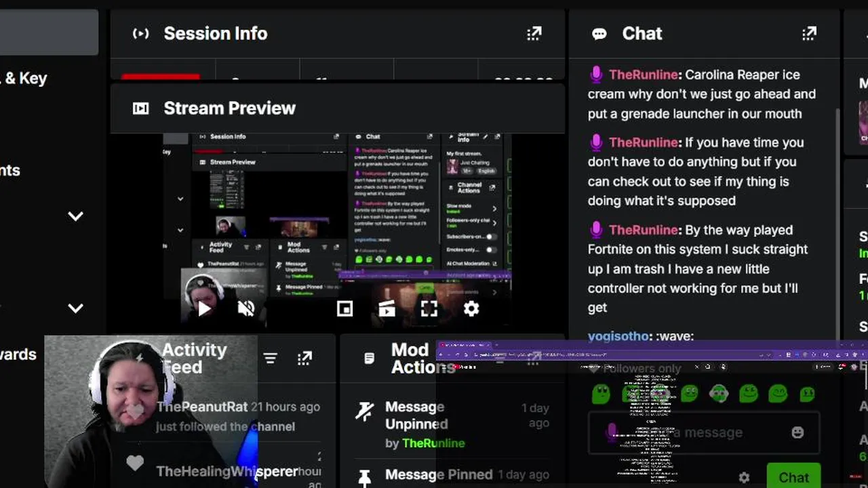
Task: Create a clip from stream preview
Action: [x=387, y=309]
